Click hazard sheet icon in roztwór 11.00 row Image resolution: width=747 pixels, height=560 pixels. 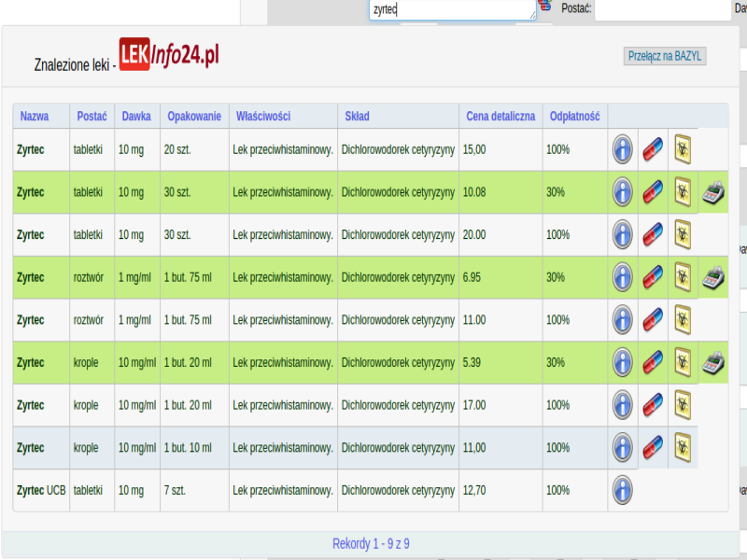click(x=683, y=319)
